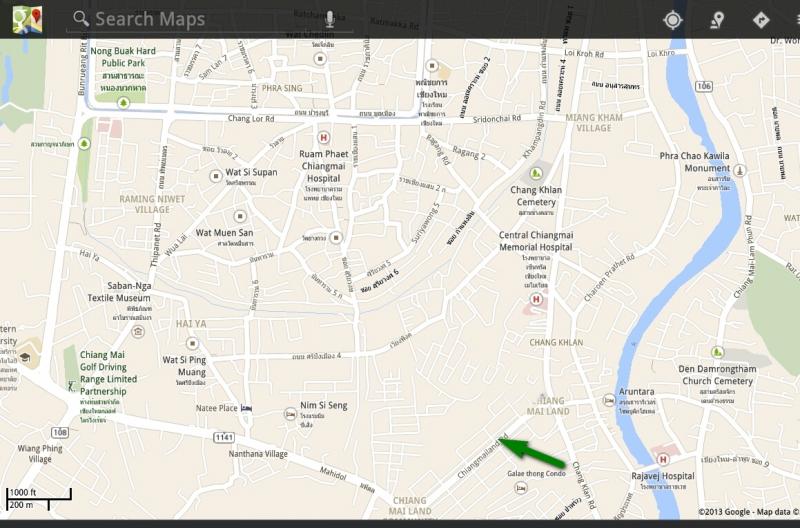Tap the My Location crosshair icon

(x=673, y=20)
